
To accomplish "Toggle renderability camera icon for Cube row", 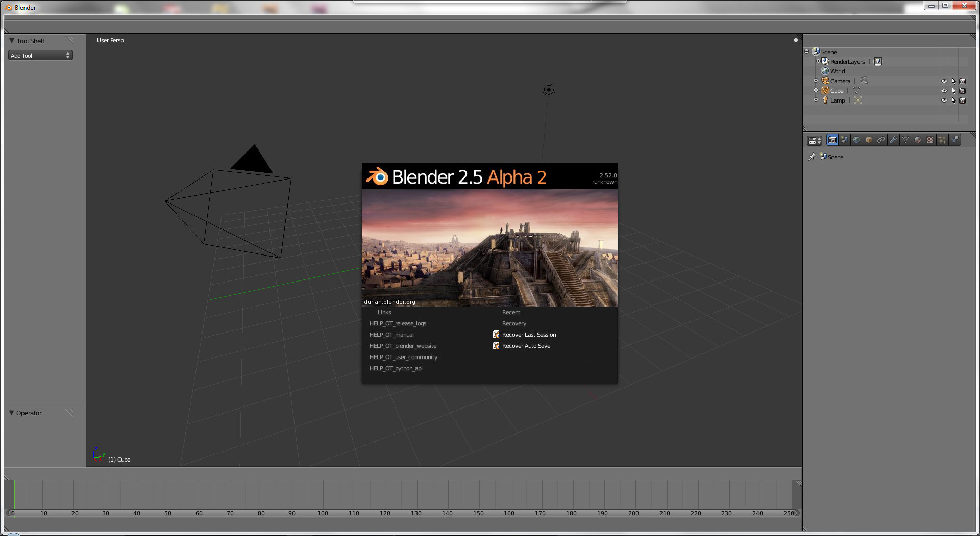I will click(x=963, y=91).
